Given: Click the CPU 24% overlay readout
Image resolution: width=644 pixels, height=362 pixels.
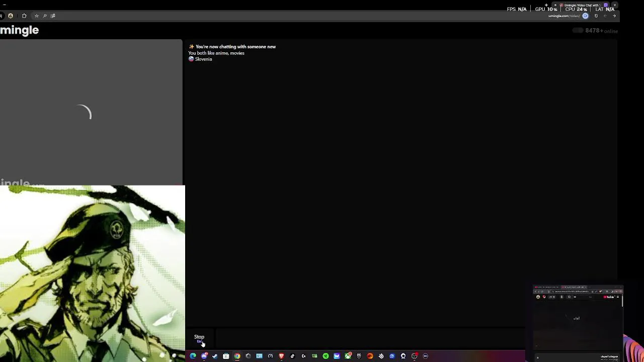Looking at the screenshot, I should click(576, 9).
